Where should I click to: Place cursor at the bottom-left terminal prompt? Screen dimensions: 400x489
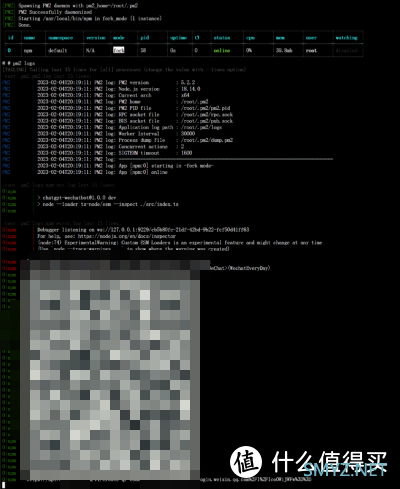(4, 485)
